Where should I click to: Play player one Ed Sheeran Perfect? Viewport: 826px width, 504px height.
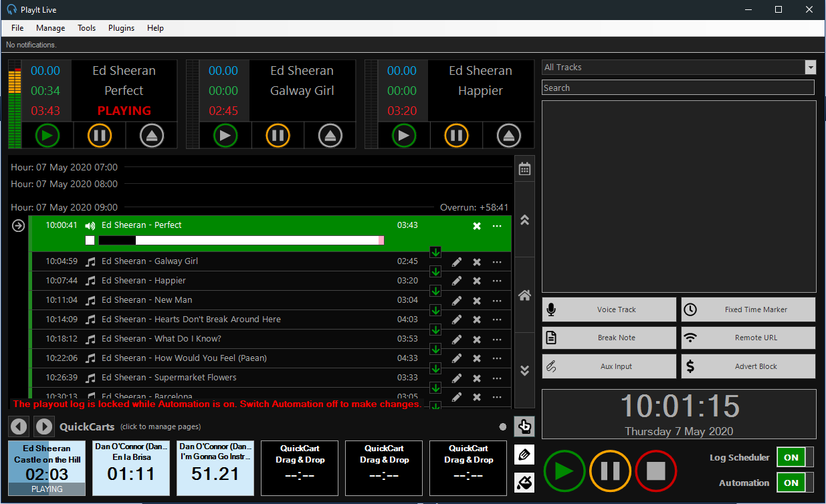47,135
